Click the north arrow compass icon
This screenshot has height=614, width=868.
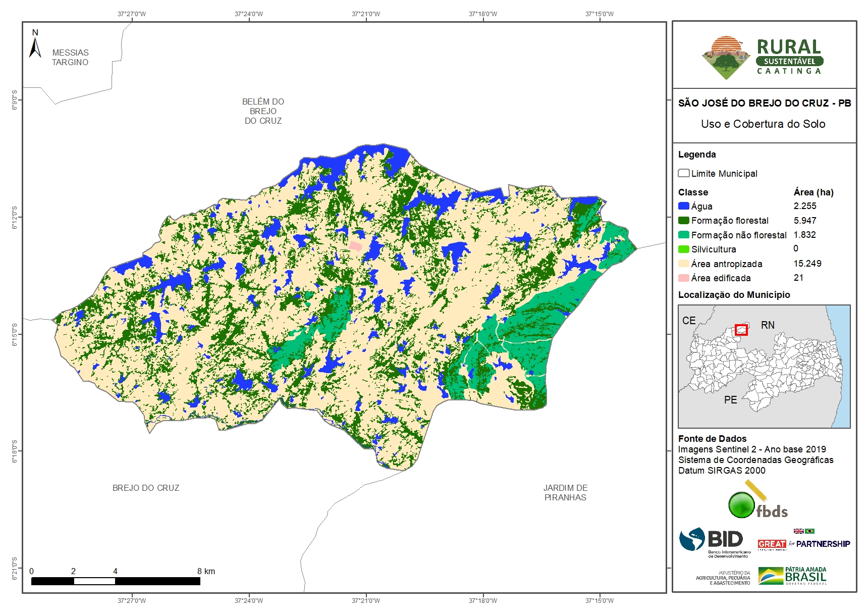[x=35, y=44]
